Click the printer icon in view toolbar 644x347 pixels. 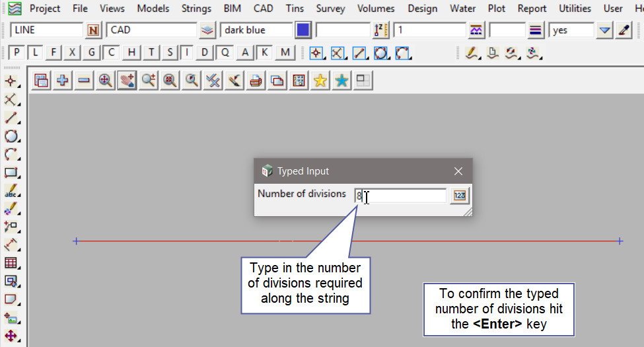coord(256,80)
